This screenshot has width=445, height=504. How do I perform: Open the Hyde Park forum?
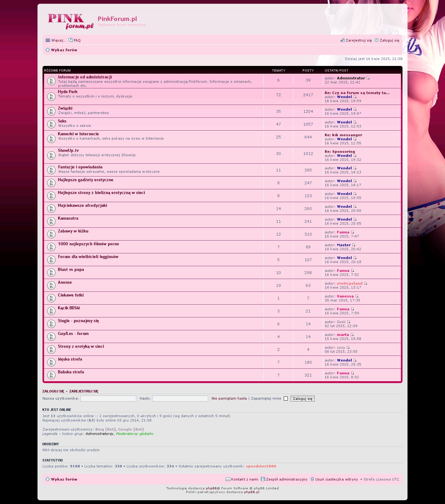pyautogui.click(x=67, y=92)
